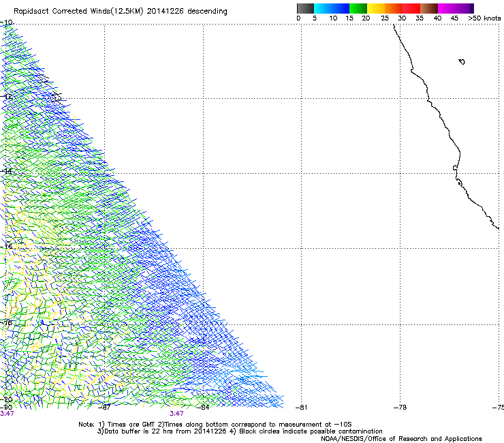Click the legend label '25'
This screenshot has width=504, height=443.
point(385,18)
